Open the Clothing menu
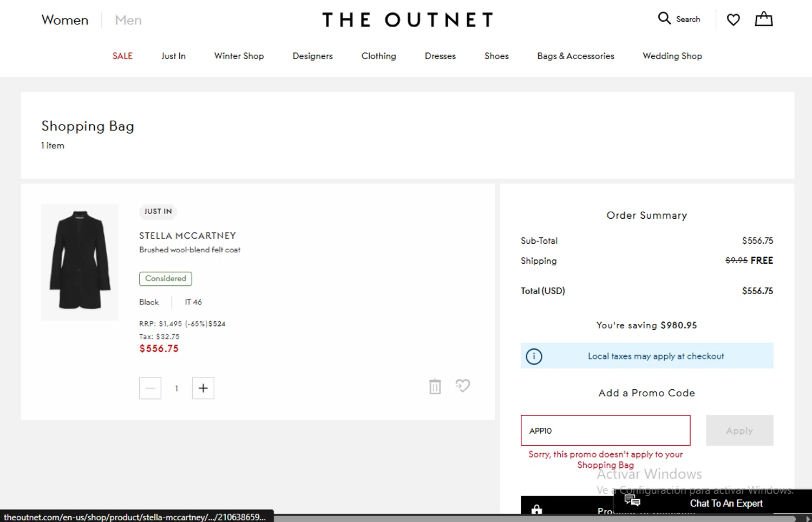 click(378, 56)
